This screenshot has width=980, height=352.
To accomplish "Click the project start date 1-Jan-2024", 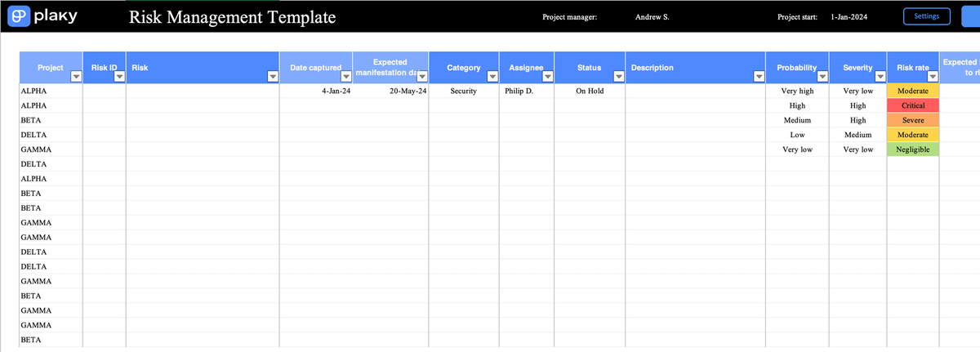I will point(849,17).
